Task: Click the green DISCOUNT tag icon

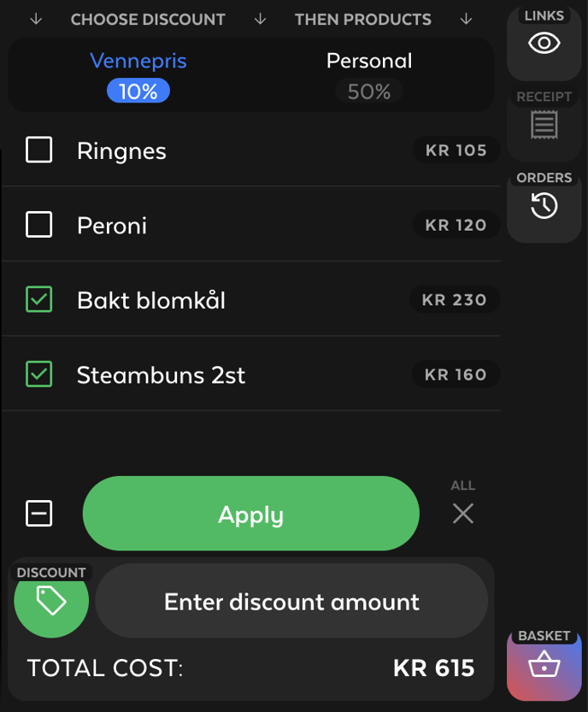Action: tap(50, 602)
